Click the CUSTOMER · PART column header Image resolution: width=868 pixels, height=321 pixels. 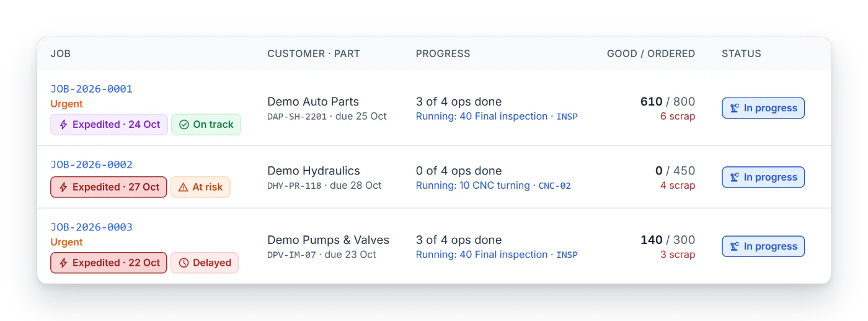(x=314, y=54)
